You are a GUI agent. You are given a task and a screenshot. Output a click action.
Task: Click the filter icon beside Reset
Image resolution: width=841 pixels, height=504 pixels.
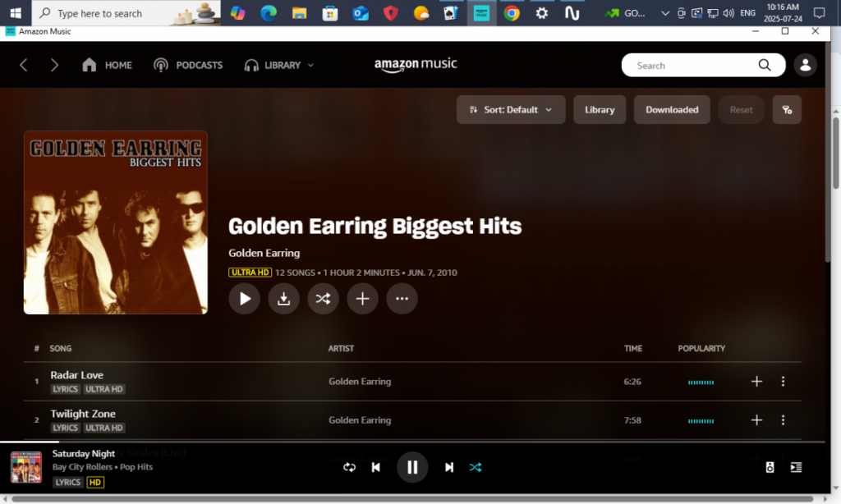click(x=787, y=110)
